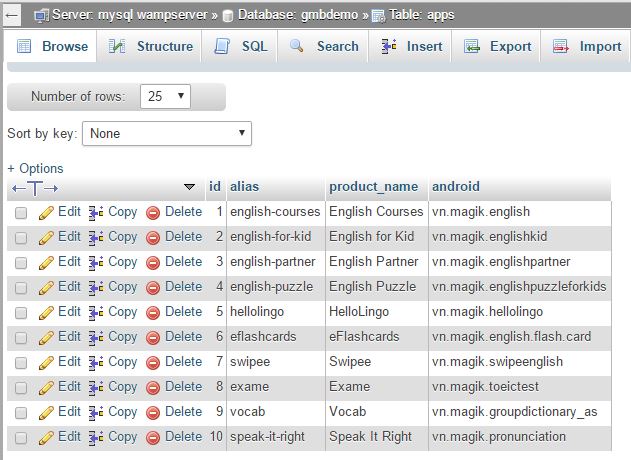Open the SQL tab
The width and height of the screenshot is (631, 460).
pos(240,46)
